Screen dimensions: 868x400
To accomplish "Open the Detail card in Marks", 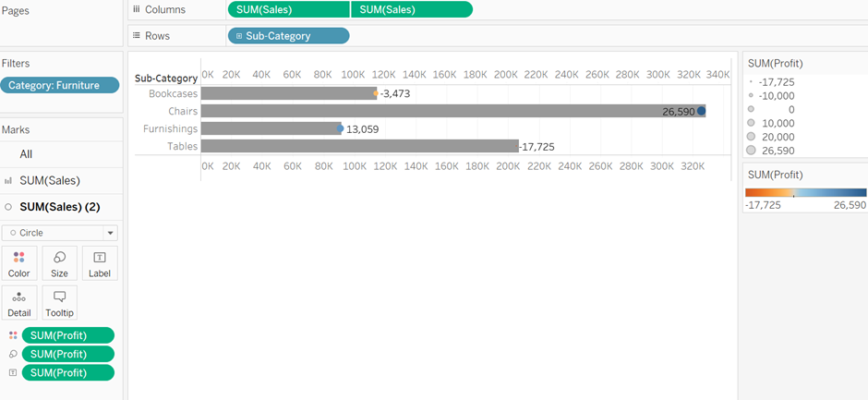I will tap(19, 302).
